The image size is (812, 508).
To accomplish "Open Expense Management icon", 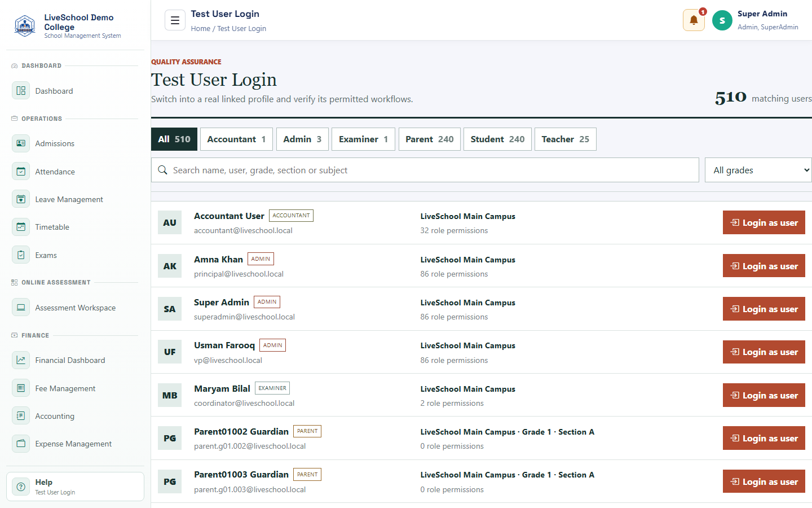I will pos(21,444).
